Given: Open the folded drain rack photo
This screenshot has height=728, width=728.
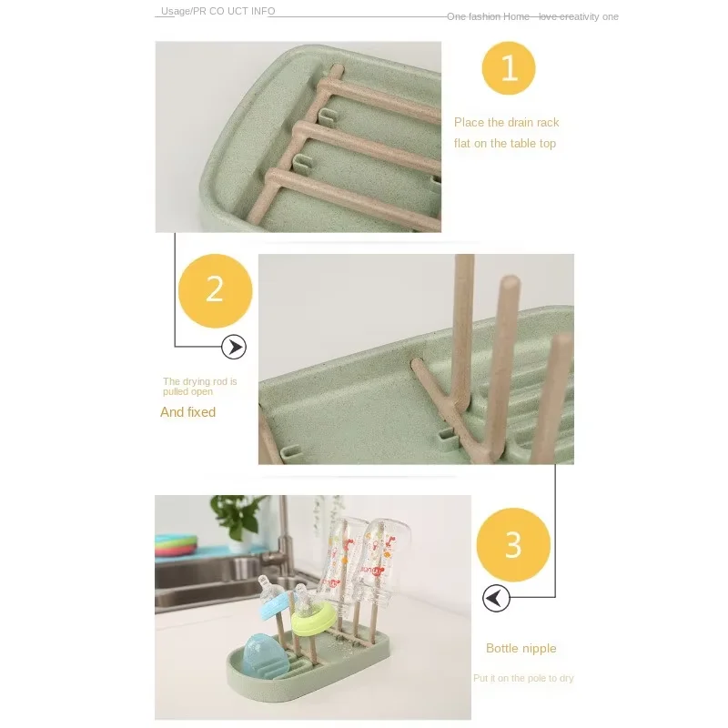Looking at the screenshot, I should point(298,137).
